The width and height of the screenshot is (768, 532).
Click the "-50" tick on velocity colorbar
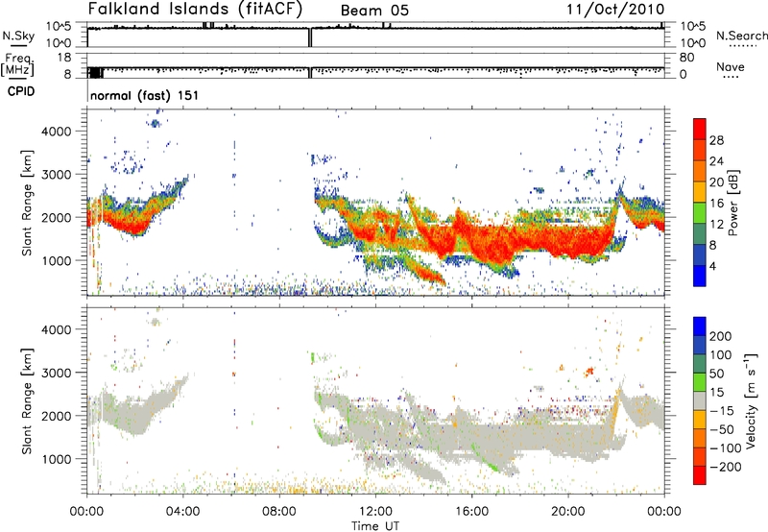(x=722, y=429)
